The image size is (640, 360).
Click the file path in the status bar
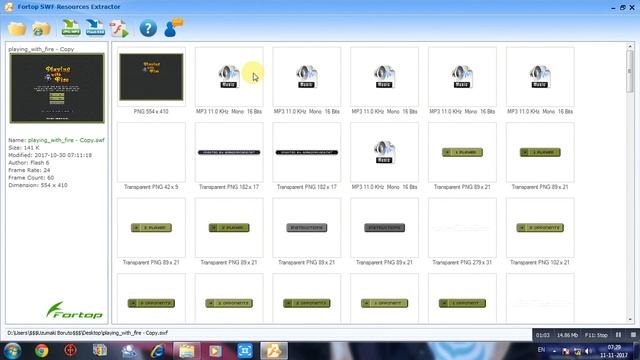click(x=87, y=333)
